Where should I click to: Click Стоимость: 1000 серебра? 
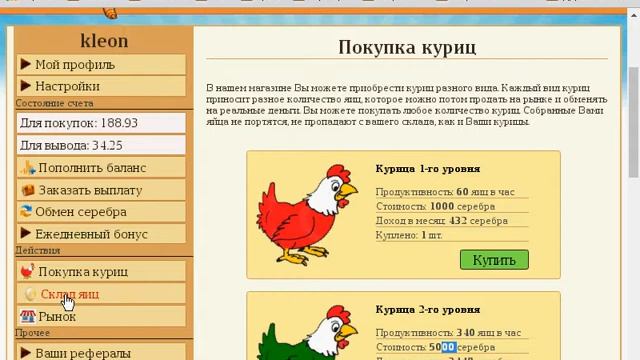[435, 206]
